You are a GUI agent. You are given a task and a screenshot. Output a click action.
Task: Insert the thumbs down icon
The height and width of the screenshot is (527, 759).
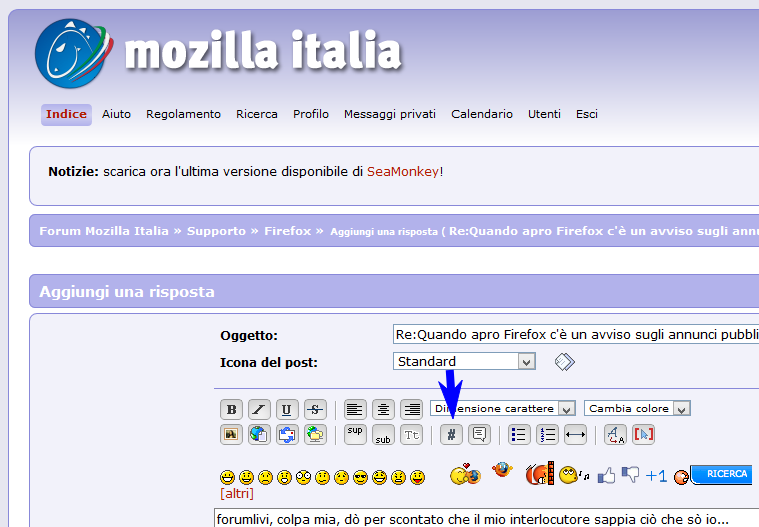coord(630,474)
